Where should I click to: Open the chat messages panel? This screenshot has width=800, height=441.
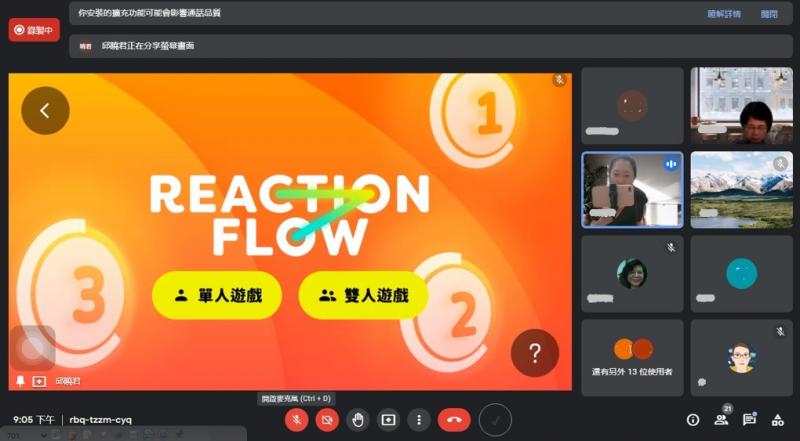pos(749,420)
